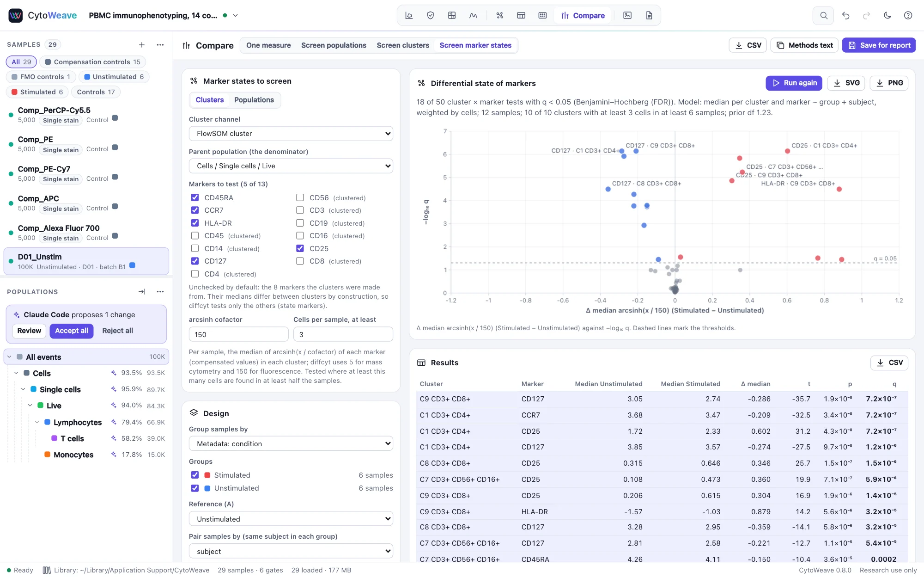Screen dimensions: 924x578
Task: Open the plate layout icon in toolbar
Action: click(543, 15)
